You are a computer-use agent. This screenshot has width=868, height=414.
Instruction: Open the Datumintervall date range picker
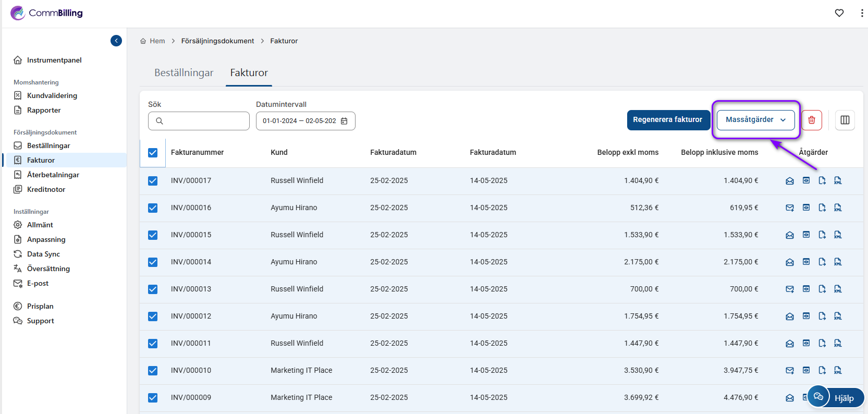point(305,121)
